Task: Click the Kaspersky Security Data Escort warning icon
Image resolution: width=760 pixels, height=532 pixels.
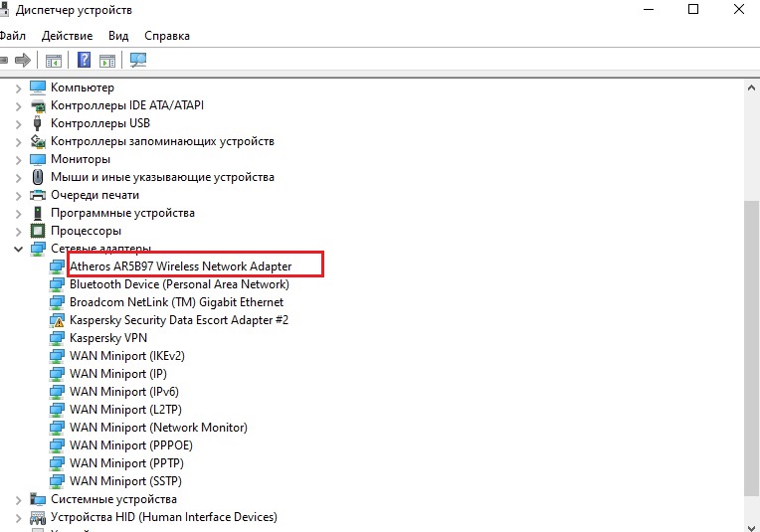Action: pyautogui.click(x=57, y=320)
